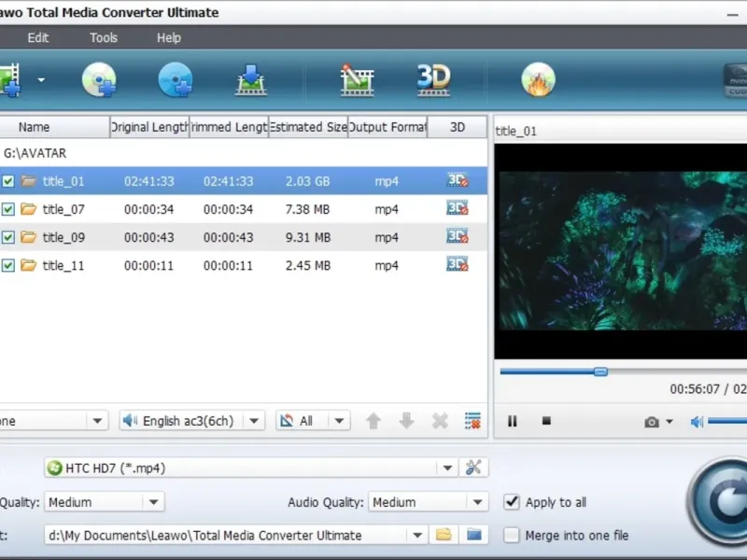
Task: Minimize the converter window
Action: (733, 15)
